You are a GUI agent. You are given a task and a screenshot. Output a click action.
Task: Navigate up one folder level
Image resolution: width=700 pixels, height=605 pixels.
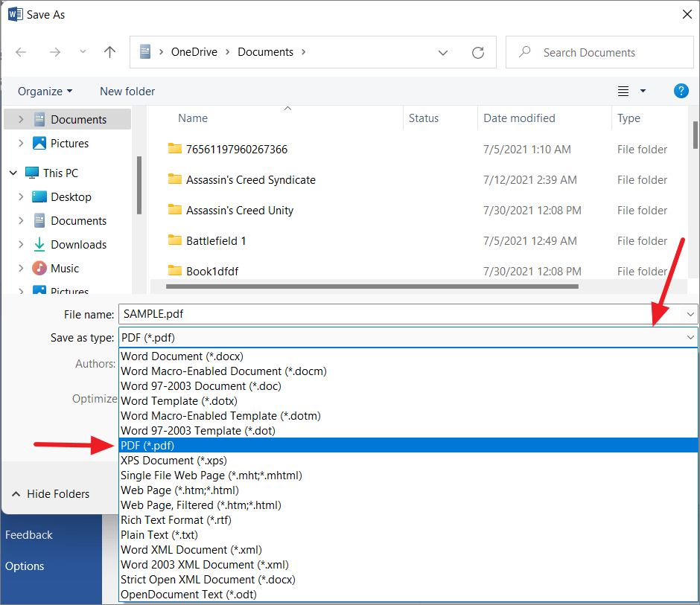click(x=109, y=51)
